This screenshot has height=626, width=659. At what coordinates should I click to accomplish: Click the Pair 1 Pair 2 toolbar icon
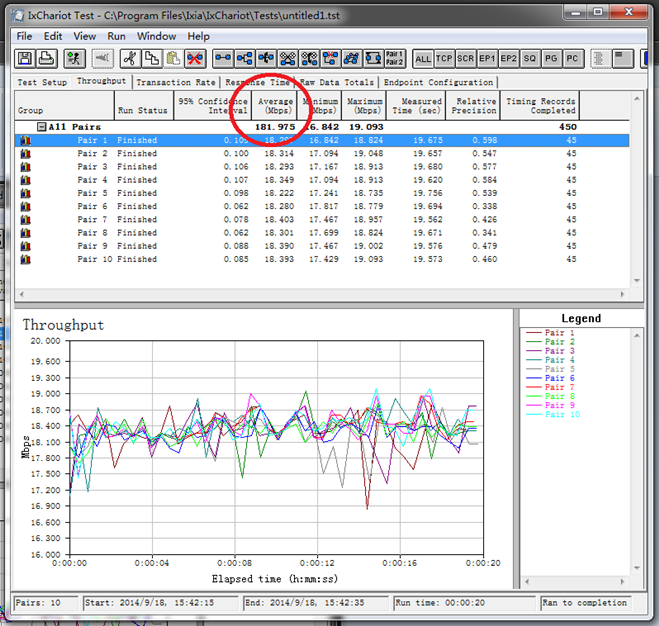click(x=395, y=58)
